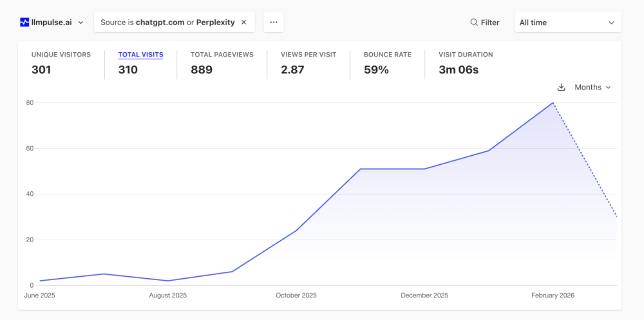644x320 pixels.
Task: Click the llmpulse.ai pulse logo icon
Action: coord(24,23)
